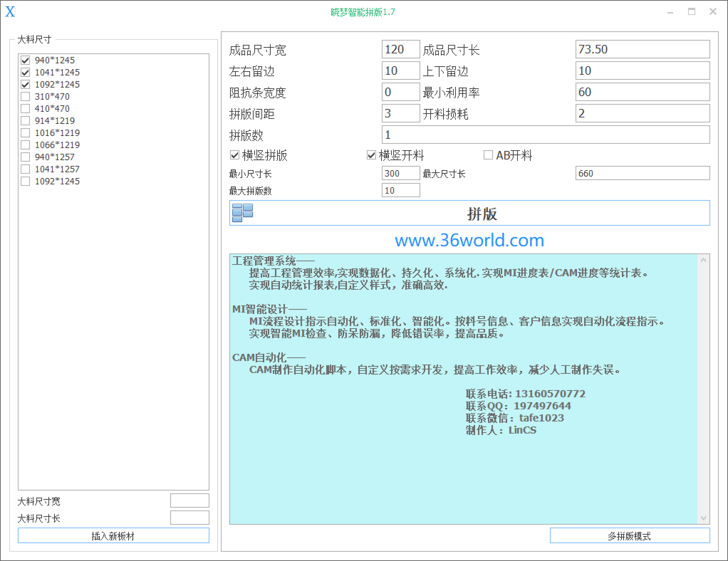728x561 pixels.
Task: Click the 联系QQ: 197497644 line
Action: tap(518, 406)
